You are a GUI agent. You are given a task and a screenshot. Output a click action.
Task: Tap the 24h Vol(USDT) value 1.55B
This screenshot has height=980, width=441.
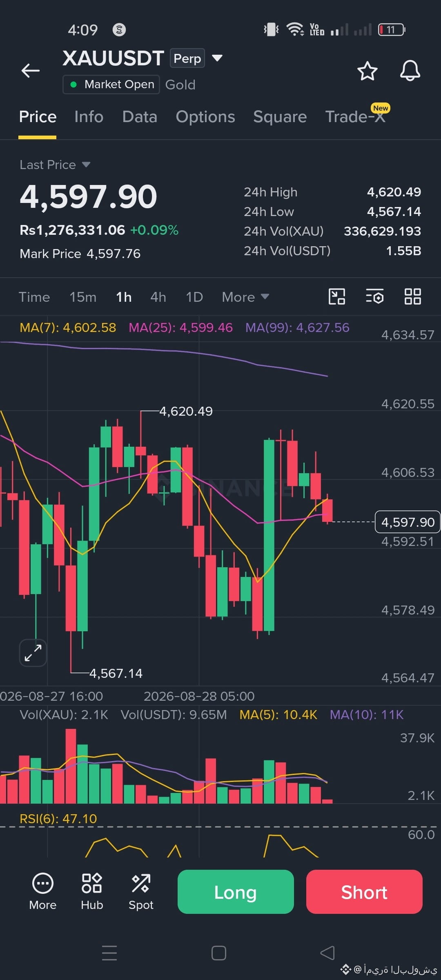coord(403,251)
